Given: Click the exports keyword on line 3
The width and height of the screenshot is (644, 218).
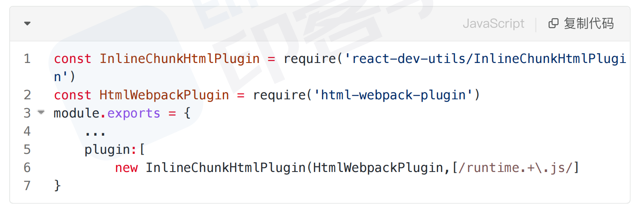Looking at the screenshot, I should coord(134,113).
